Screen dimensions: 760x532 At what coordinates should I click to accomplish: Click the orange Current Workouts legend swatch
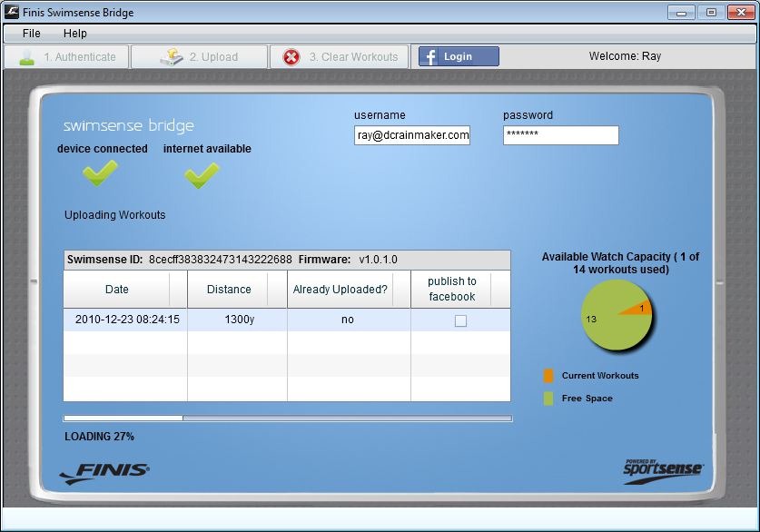[548, 376]
